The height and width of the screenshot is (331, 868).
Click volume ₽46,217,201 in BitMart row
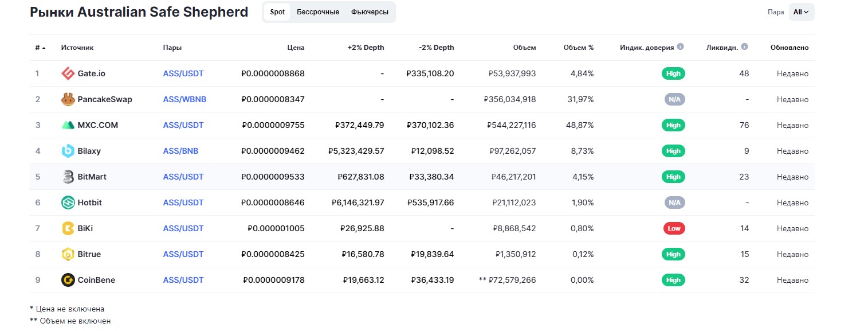tap(514, 177)
